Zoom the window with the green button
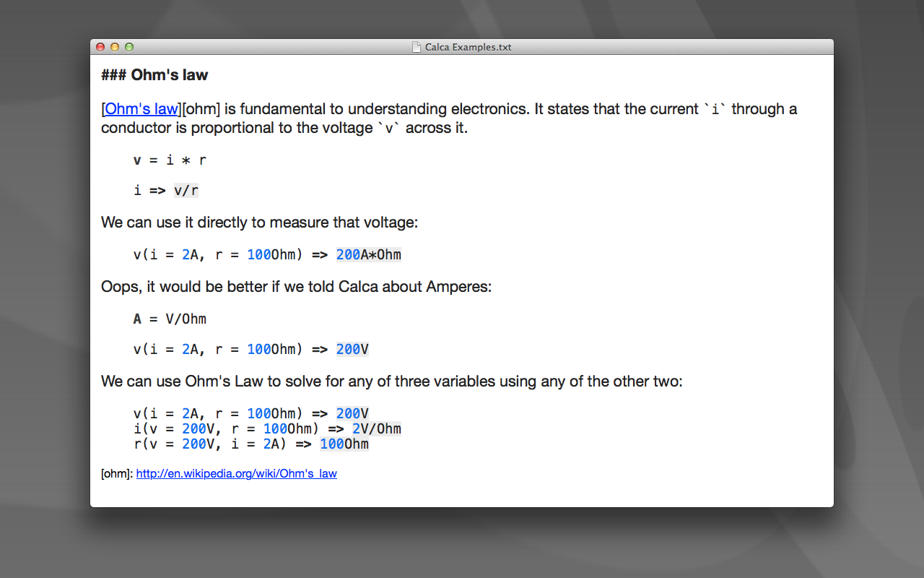 pyautogui.click(x=129, y=47)
